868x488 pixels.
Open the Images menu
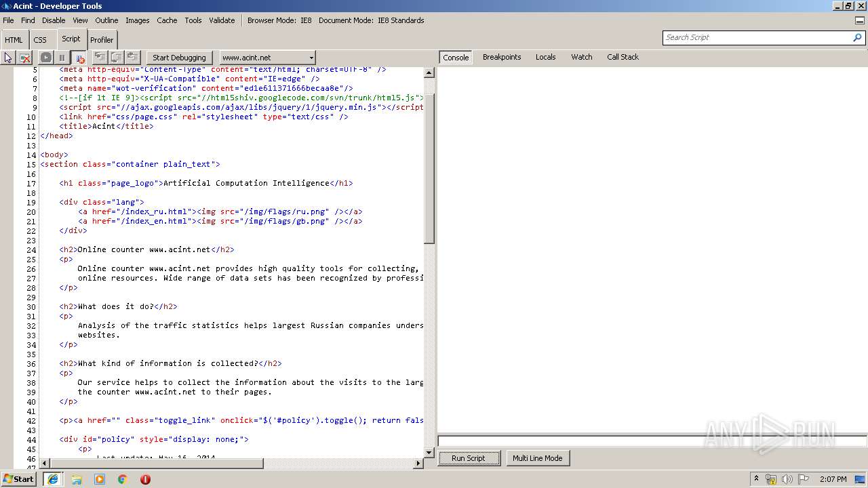[x=137, y=20]
